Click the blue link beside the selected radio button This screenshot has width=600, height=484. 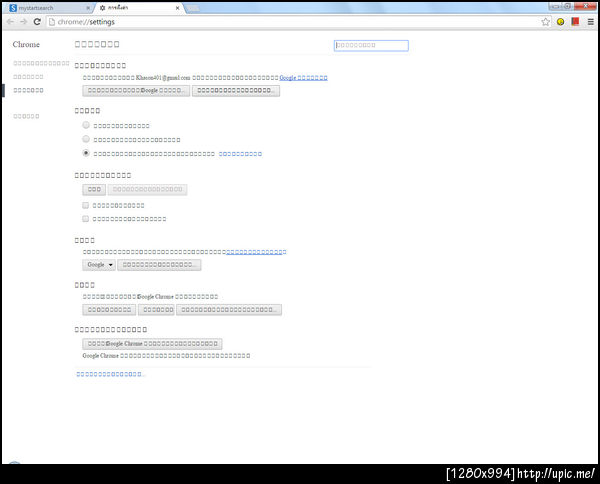pyautogui.click(x=240, y=154)
